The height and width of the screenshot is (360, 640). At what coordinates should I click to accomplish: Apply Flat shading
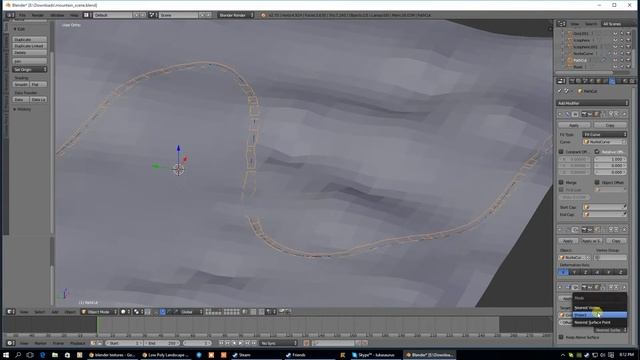(x=38, y=84)
